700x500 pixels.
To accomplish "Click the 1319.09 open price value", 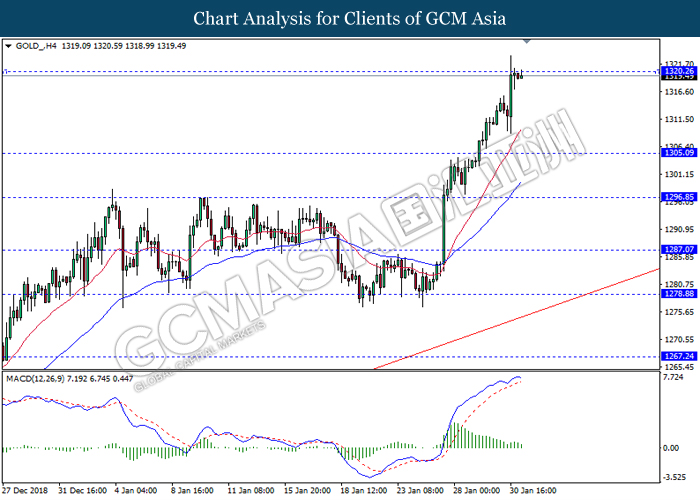I will (76, 46).
